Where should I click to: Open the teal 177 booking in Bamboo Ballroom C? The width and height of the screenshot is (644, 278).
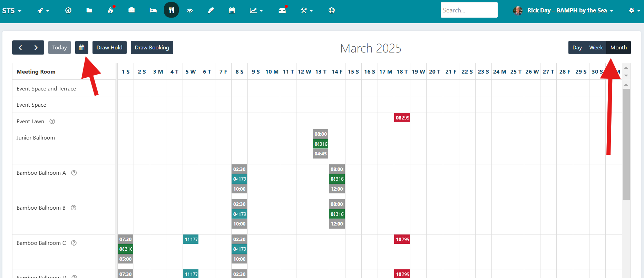(191, 239)
